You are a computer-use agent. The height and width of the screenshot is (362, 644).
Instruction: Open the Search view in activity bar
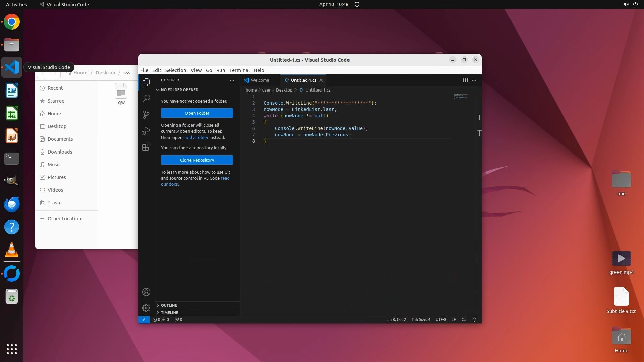click(146, 99)
